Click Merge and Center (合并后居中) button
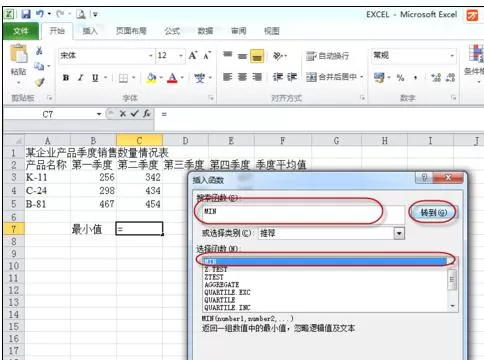The width and height of the screenshot is (484, 360). point(332,77)
